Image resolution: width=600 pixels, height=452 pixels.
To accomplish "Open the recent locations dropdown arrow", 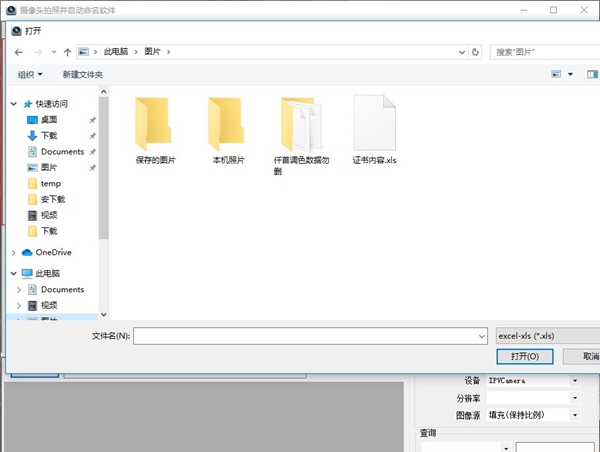I will click(x=54, y=52).
